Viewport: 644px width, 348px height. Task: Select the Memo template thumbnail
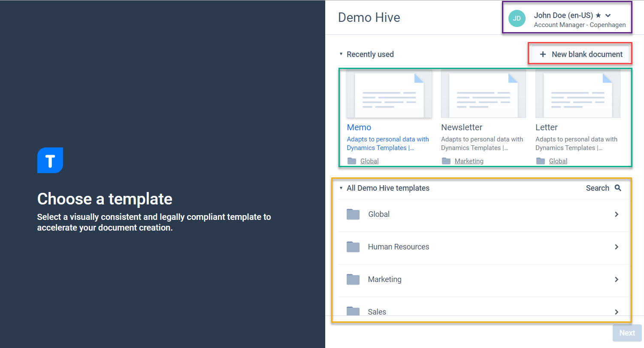pos(389,93)
